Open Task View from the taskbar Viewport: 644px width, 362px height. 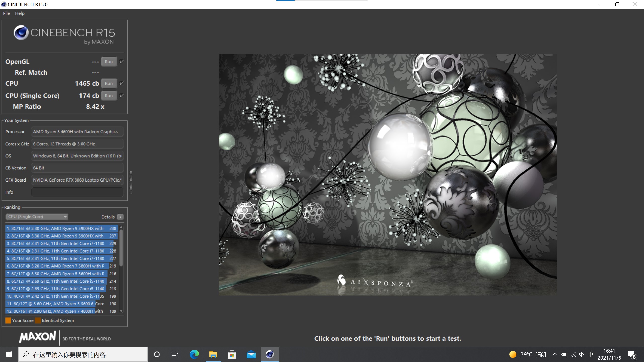(x=175, y=354)
